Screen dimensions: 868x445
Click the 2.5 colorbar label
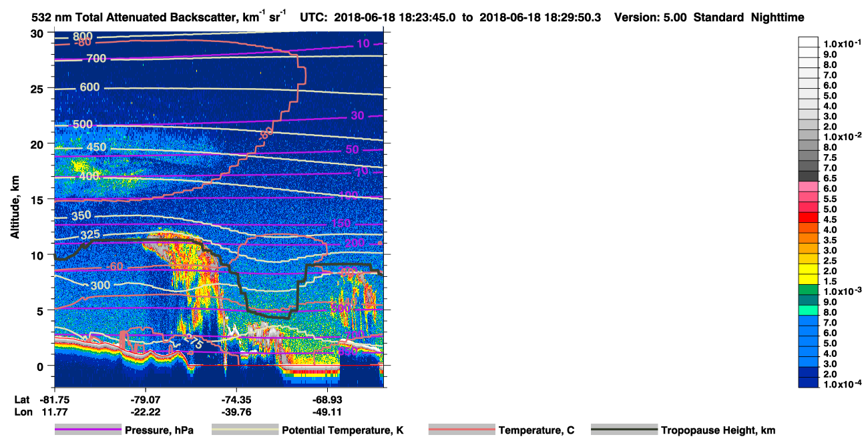[x=830, y=261]
